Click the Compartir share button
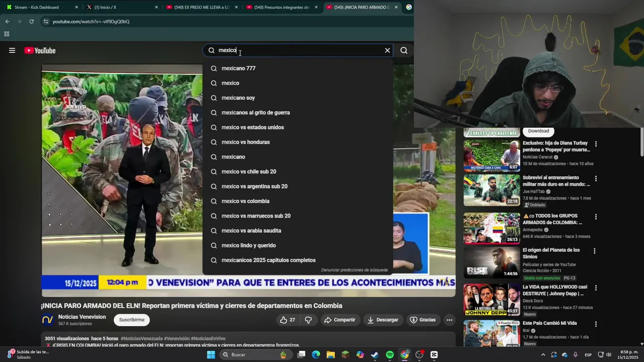Screen dimensions: 644x362 click(x=340, y=320)
